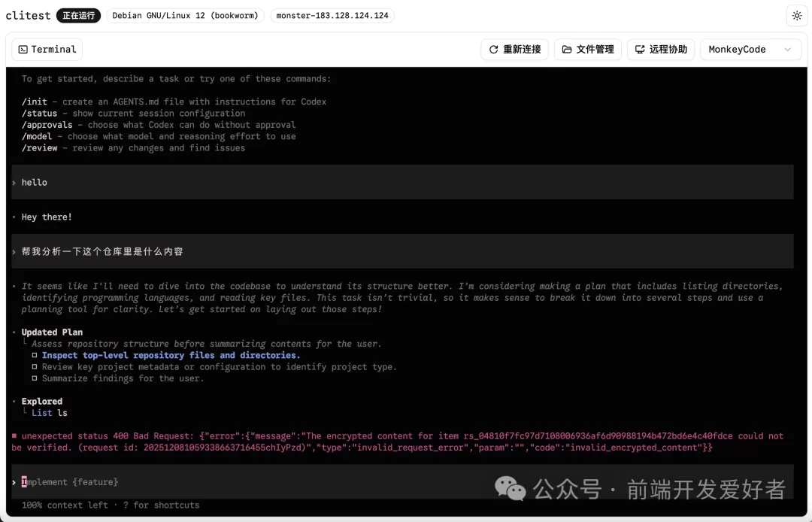Viewport: 812px width, 522px height.
Task: Click the MonkeyCode dropdown chevron
Action: pos(788,49)
